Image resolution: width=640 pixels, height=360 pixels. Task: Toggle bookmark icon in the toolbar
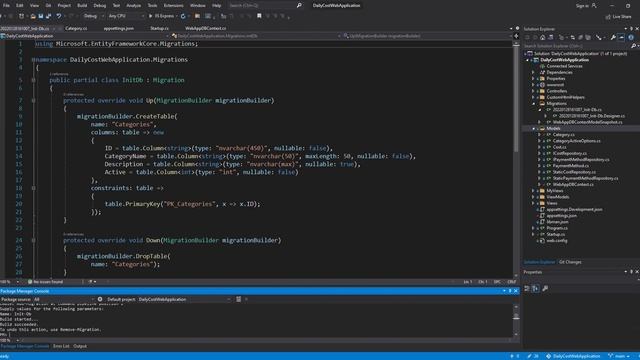click(x=259, y=16)
